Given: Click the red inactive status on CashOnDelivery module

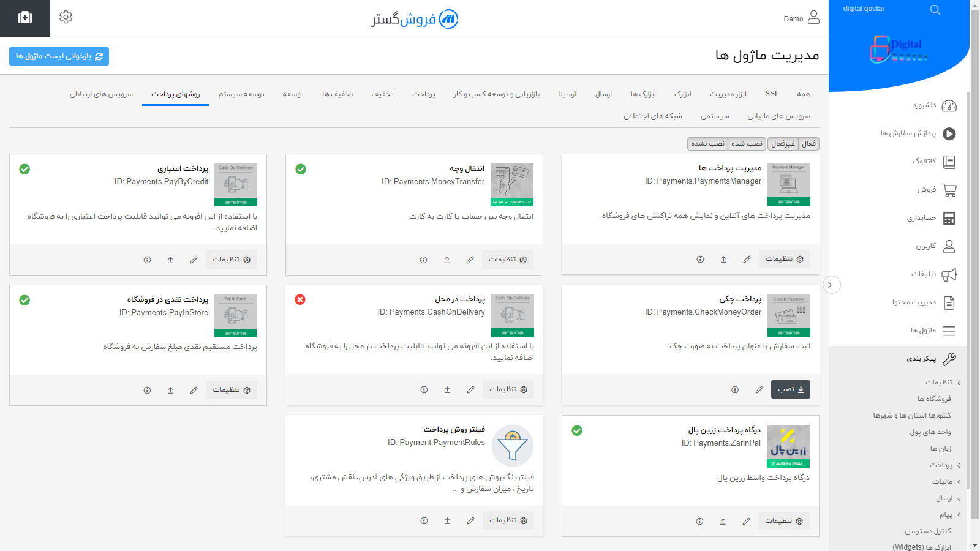Looking at the screenshot, I should [x=300, y=300].
